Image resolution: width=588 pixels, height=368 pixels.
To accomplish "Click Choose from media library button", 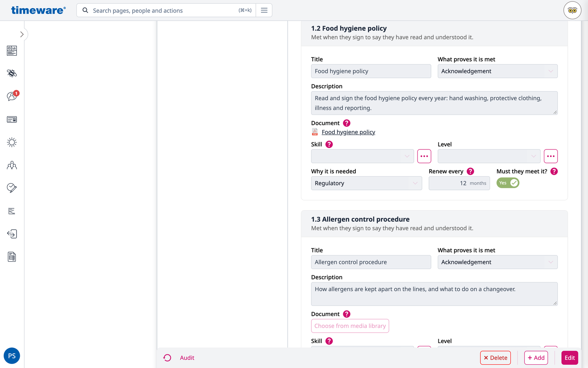I will pyautogui.click(x=350, y=326).
